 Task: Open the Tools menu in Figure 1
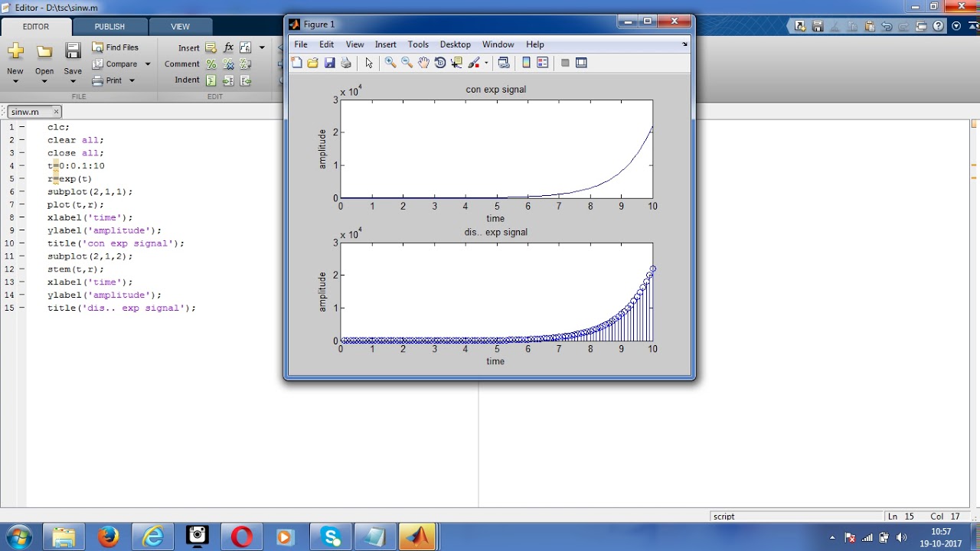(418, 44)
